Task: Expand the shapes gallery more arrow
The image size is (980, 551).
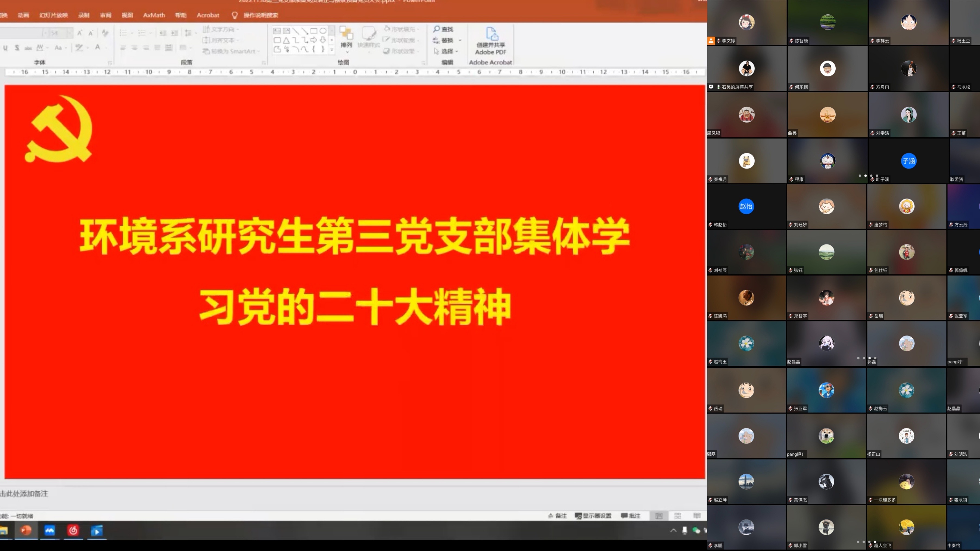Action: click(x=332, y=50)
